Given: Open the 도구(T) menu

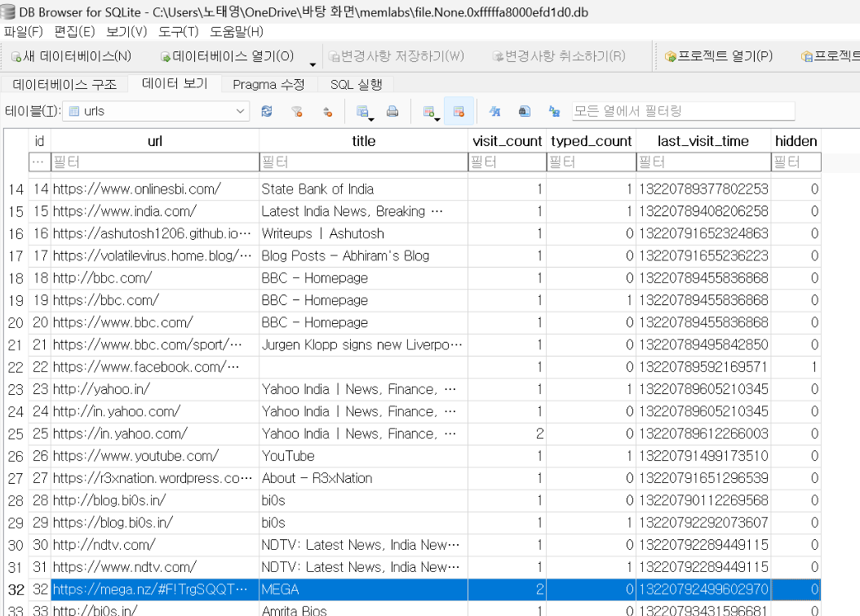Looking at the screenshot, I should [178, 31].
